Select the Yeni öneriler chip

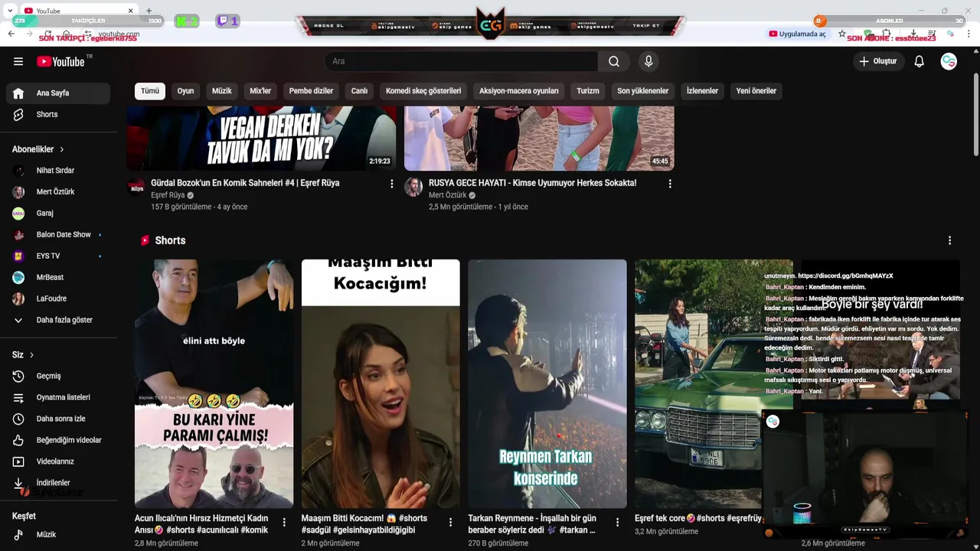[756, 91]
